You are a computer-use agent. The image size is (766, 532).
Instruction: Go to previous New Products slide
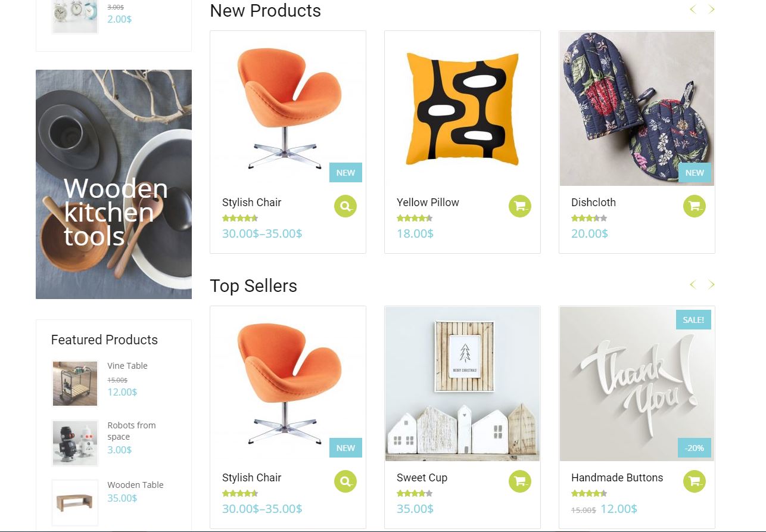[x=693, y=10]
